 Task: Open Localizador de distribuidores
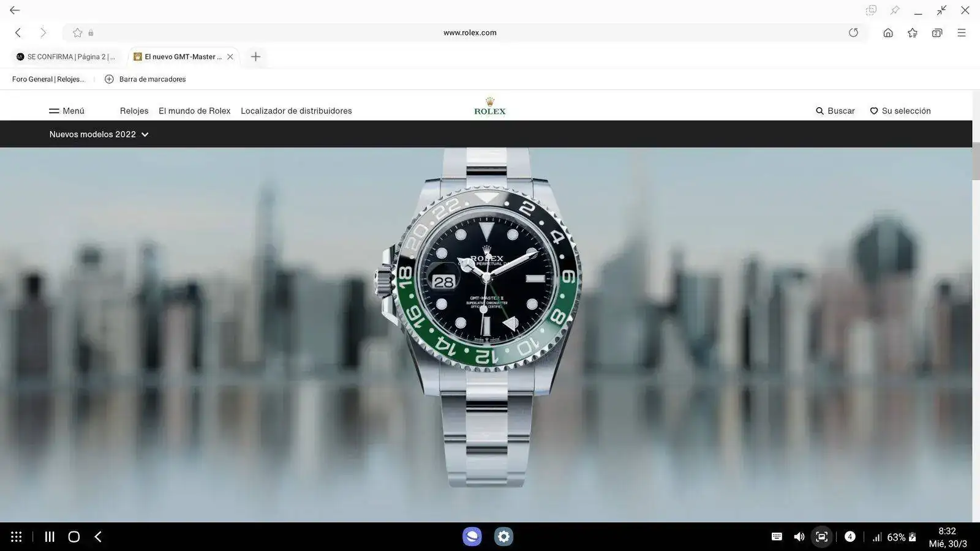click(296, 111)
